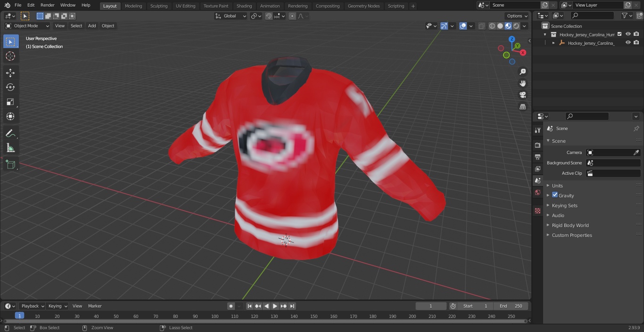Expand Hockey_Jersey_Carolina_ object tree arrow
Screen dimensions: 644x332
coord(553,43)
